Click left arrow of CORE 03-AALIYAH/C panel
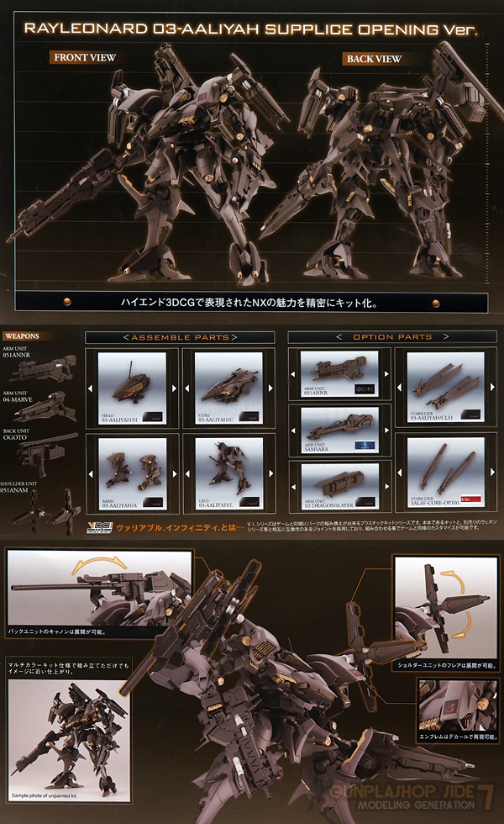 click(x=186, y=388)
